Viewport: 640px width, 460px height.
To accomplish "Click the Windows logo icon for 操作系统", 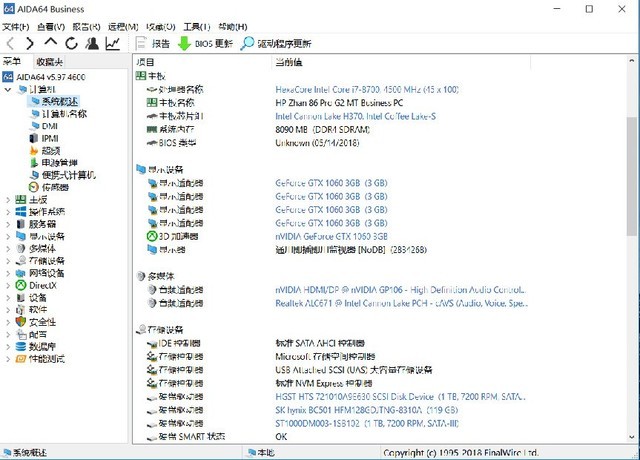I will pos(21,212).
